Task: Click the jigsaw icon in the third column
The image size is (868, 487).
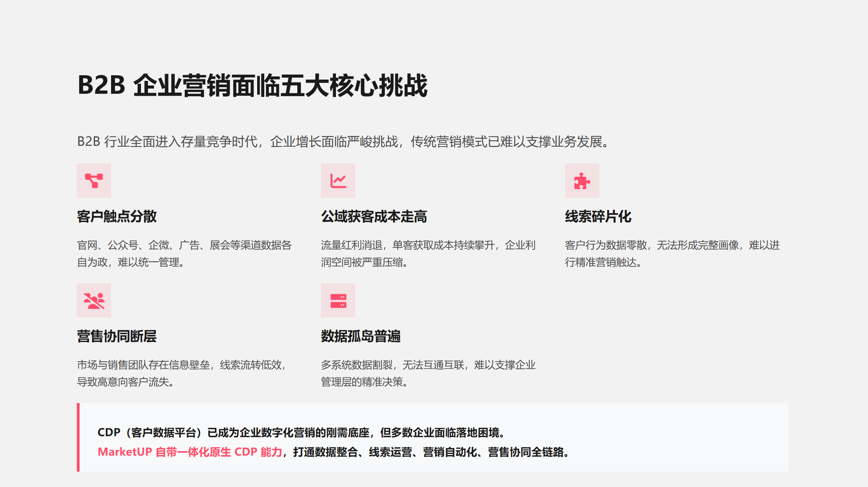Action: (x=582, y=180)
